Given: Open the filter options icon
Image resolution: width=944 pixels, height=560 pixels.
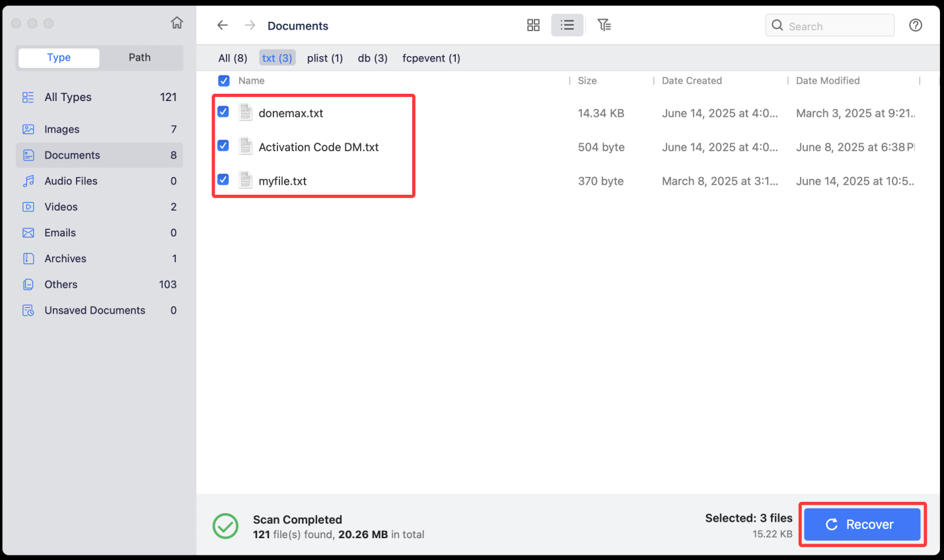Looking at the screenshot, I should tap(604, 25).
